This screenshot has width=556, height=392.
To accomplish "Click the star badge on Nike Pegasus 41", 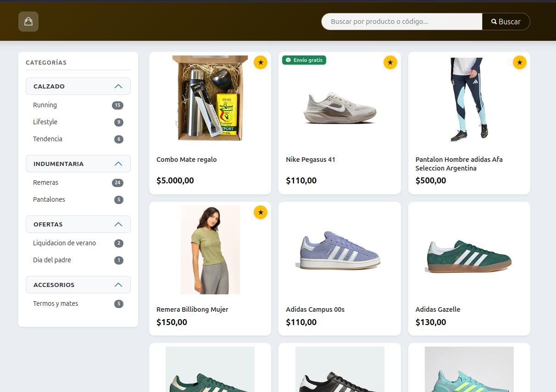I will click(x=390, y=62).
